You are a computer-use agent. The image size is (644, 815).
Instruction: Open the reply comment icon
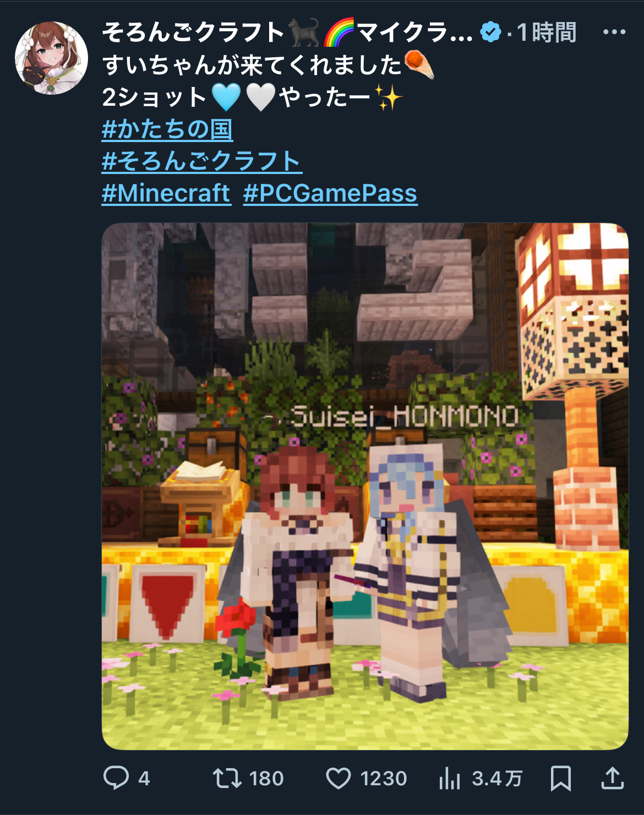116,778
